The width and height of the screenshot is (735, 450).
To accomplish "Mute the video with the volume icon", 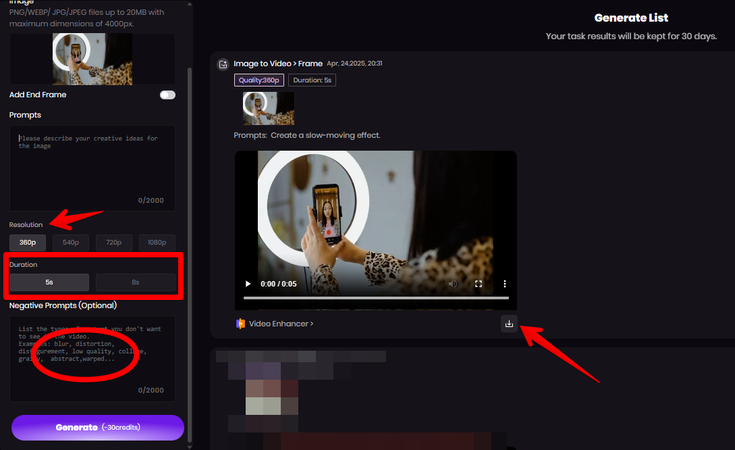I will (453, 284).
